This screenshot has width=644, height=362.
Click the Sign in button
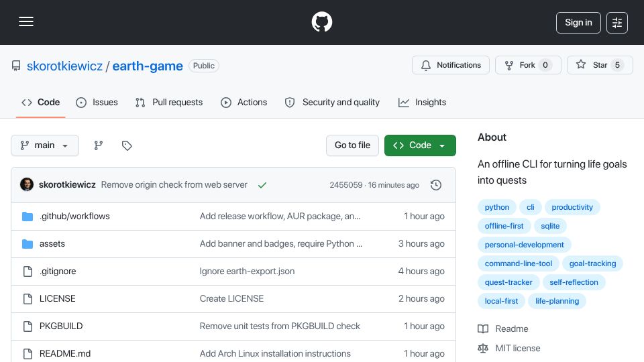(578, 23)
